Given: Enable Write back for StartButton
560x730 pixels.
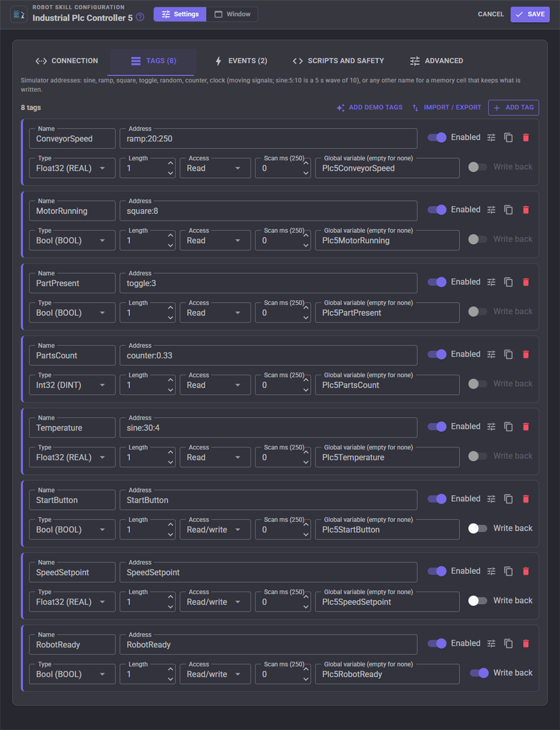Looking at the screenshot, I should pos(478,528).
